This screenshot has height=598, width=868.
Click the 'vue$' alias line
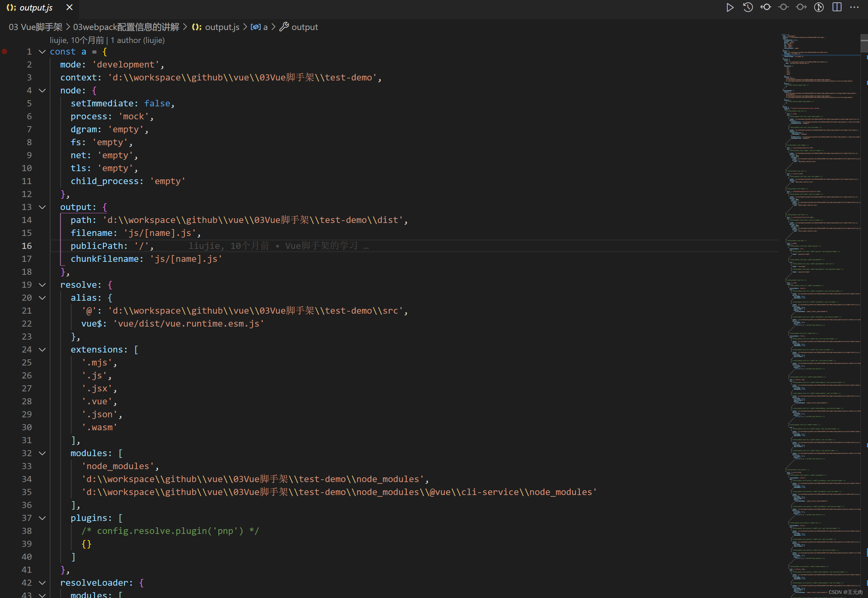(x=173, y=324)
